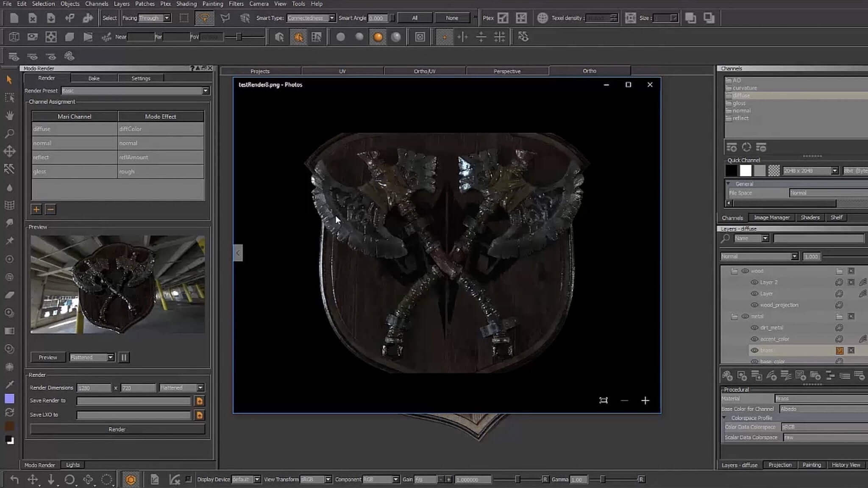
Task: Click the orange lit sphere shading icon
Action: coord(378,37)
